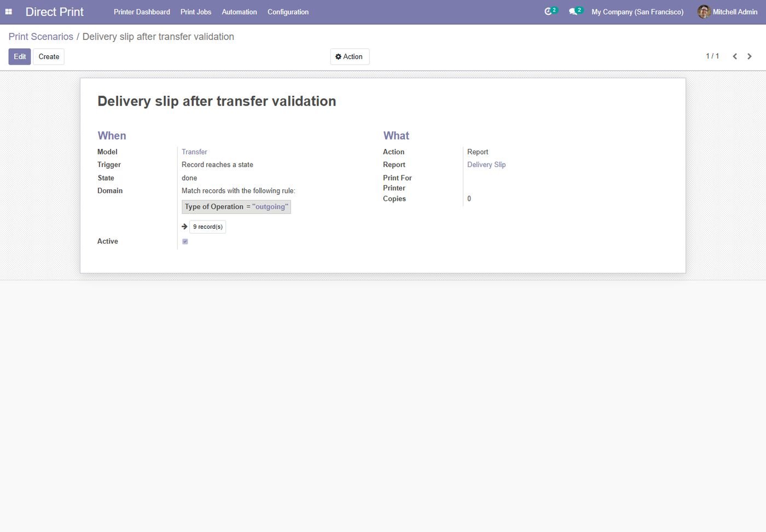Follow the Transfer model link
The width and height of the screenshot is (766, 532).
click(194, 152)
